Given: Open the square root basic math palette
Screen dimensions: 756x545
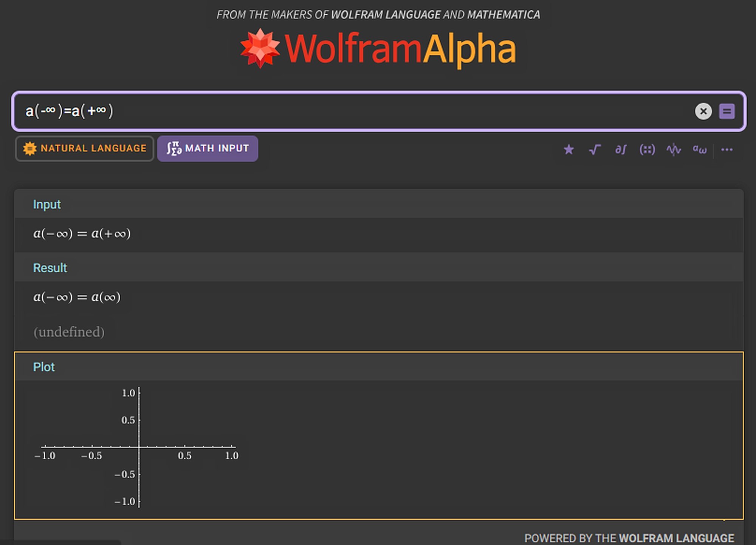Looking at the screenshot, I should tap(595, 150).
